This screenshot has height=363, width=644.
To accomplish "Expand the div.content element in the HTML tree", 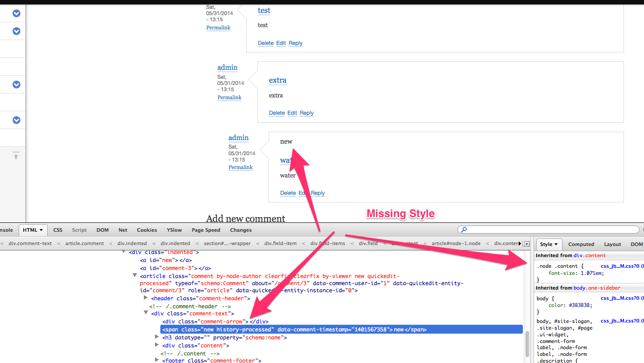I will click(x=157, y=346).
